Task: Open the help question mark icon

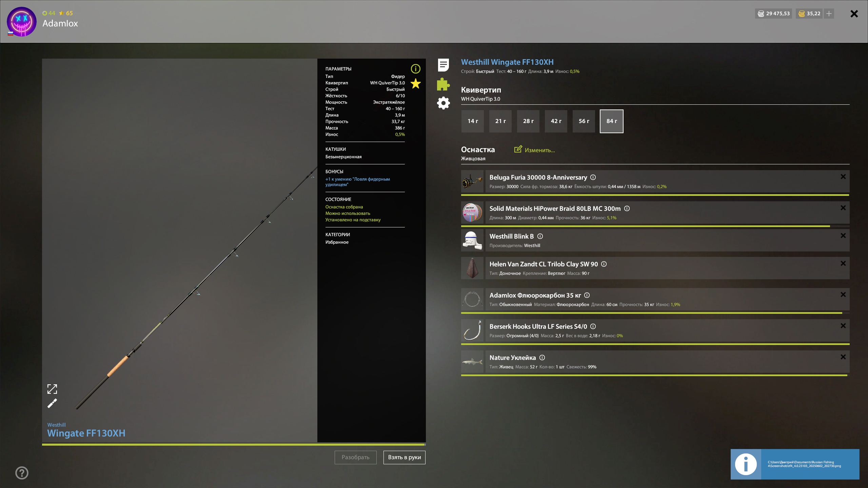Action: coord(22,473)
